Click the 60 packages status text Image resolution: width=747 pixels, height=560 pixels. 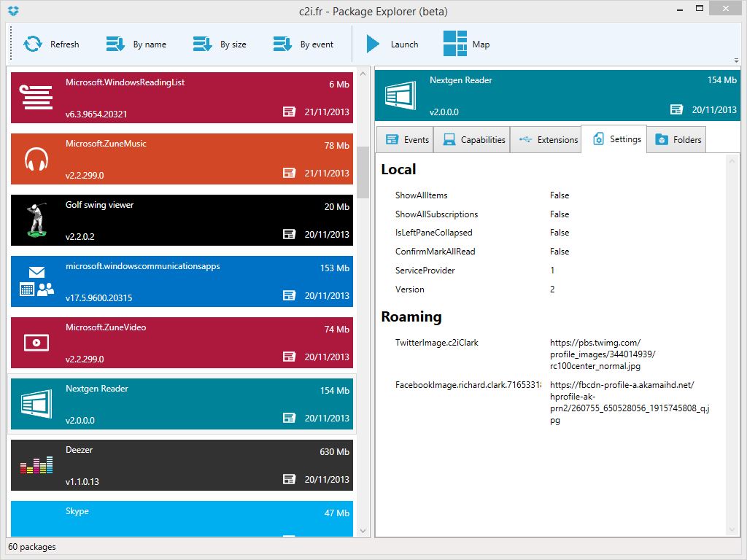[x=32, y=547]
